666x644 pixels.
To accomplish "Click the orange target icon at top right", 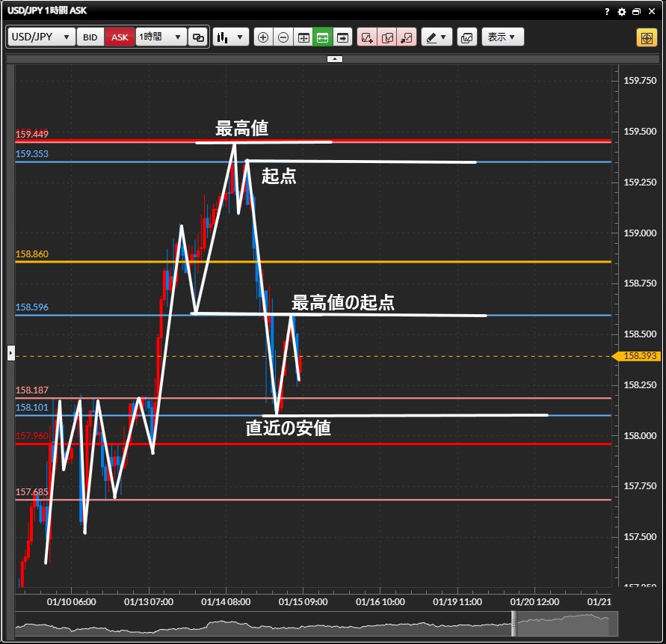I will 646,37.
